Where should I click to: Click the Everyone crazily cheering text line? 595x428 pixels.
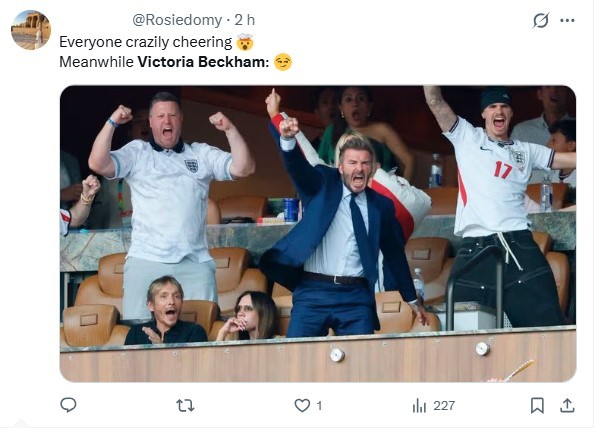point(146,42)
